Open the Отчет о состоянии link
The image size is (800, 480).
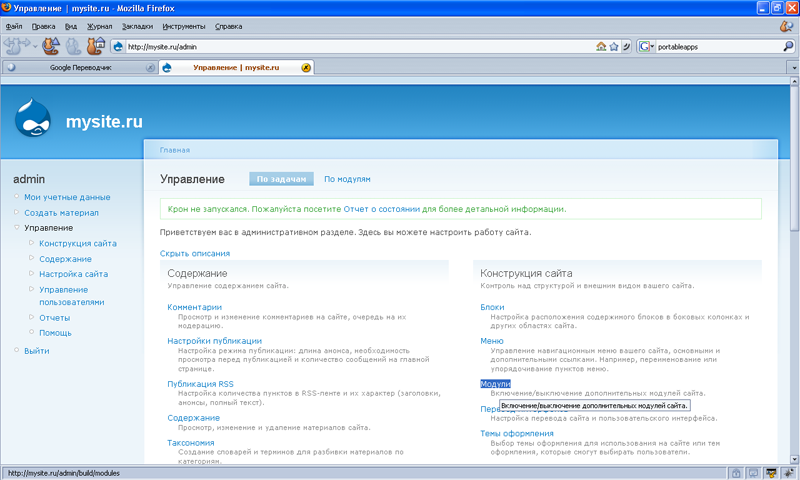382,209
